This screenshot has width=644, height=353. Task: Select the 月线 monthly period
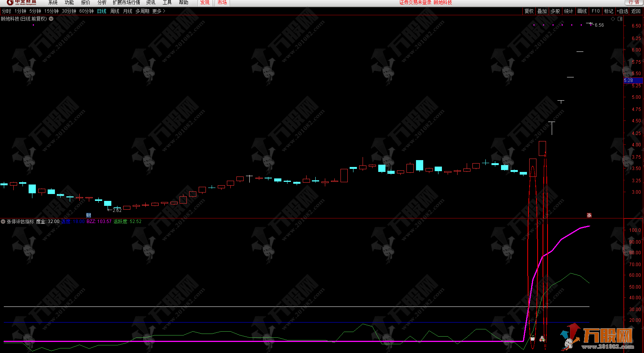[x=128, y=11]
